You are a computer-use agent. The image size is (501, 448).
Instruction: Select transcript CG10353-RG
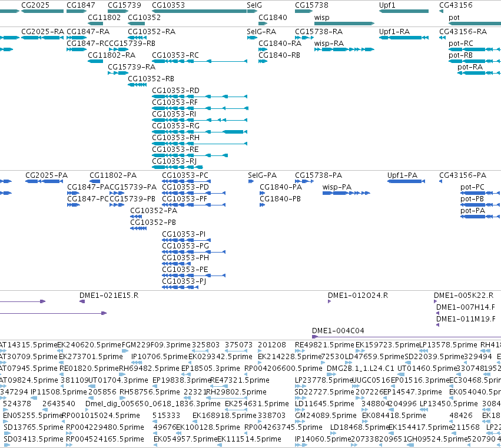[200, 132]
